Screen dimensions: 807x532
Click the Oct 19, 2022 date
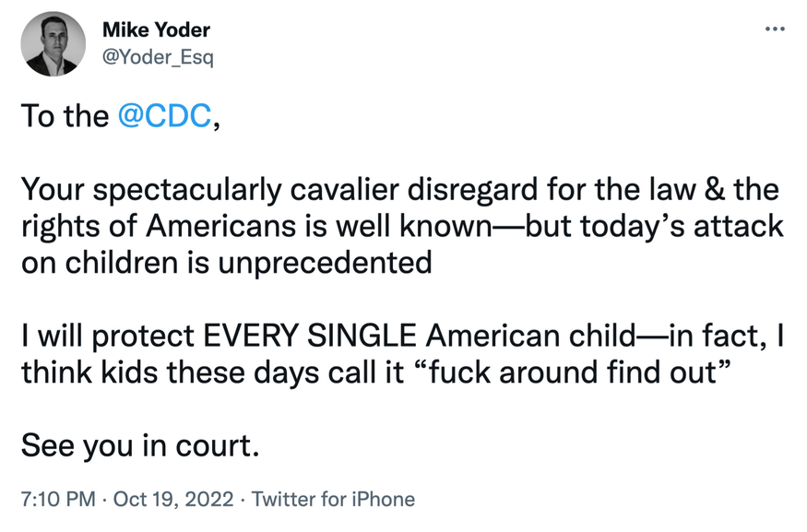click(x=173, y=499)
